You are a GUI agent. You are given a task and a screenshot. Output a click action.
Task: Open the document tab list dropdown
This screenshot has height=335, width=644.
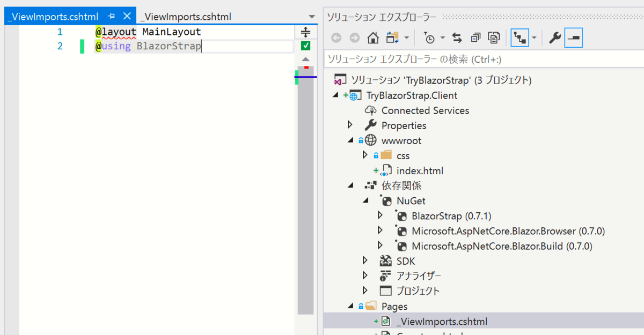[312, 17]
